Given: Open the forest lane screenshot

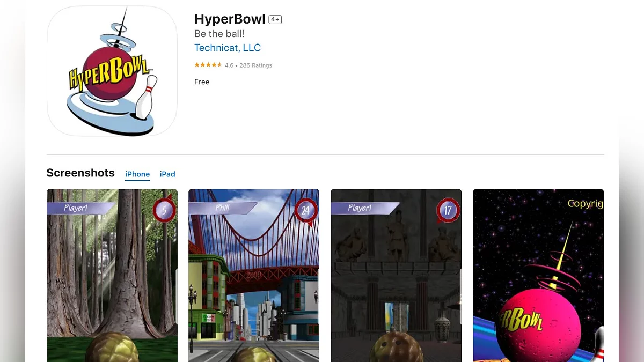Looking at the screenshot, I should pyautogui.click(x=112, y=275).
